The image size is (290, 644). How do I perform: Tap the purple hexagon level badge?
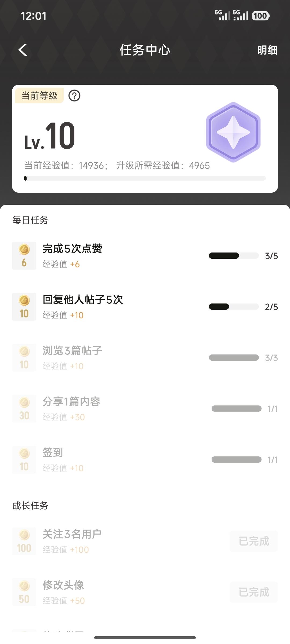pyautogui.click(x=233, y=132)
